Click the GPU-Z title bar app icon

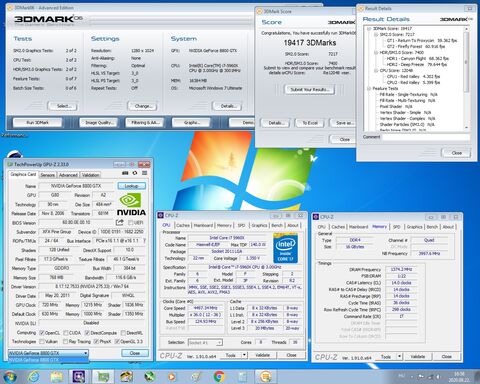click(x=10, y=164)
